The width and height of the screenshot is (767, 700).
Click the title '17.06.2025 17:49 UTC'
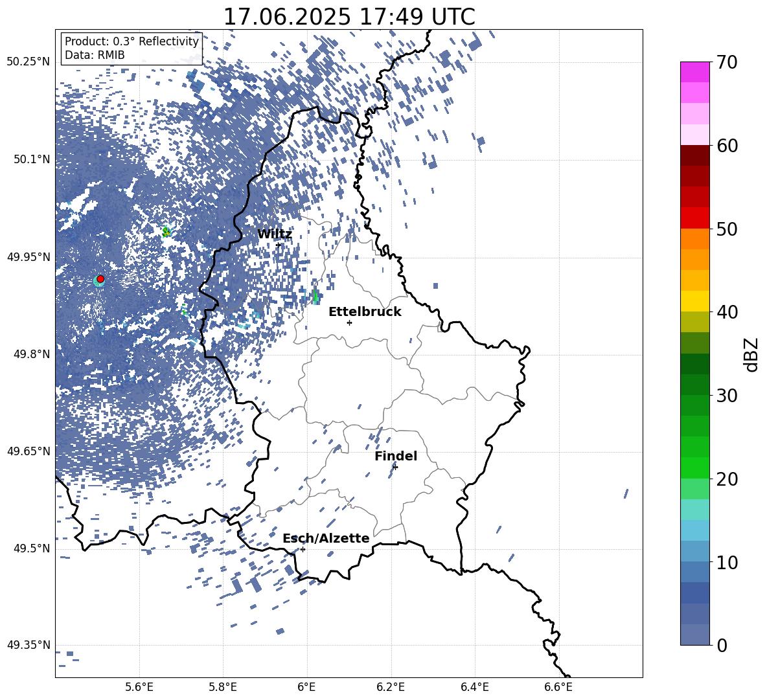coord(349,17)
